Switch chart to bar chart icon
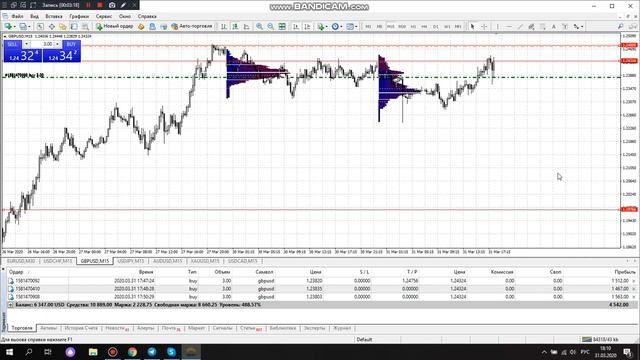640x360 pixels. tap(224, 27)
